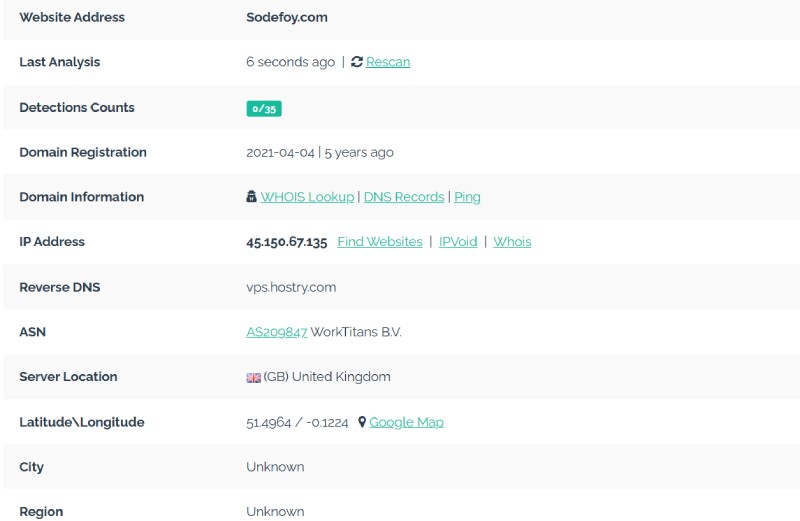Click the 51.4964 / -0.1224 coordinates
The image size is (800, 521).
[297, 423]
